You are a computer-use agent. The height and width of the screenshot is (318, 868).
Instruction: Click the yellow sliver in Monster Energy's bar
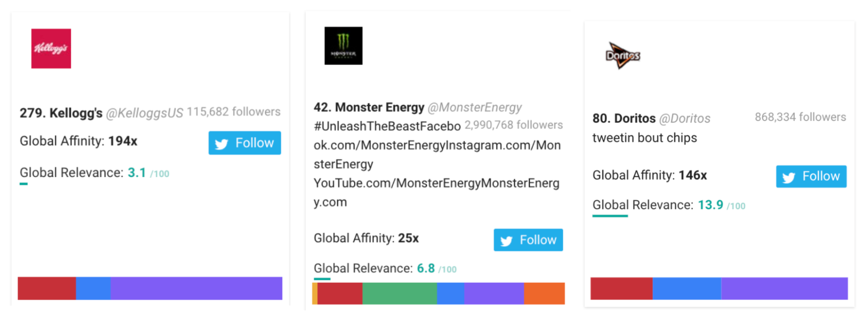click(315, 293)
